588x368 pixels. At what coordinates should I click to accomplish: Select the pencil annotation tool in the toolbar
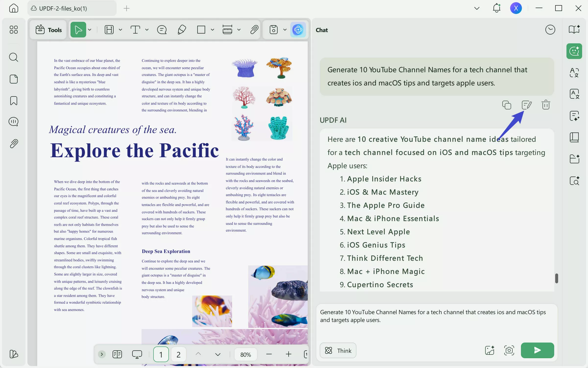click(x=182, y=30)
